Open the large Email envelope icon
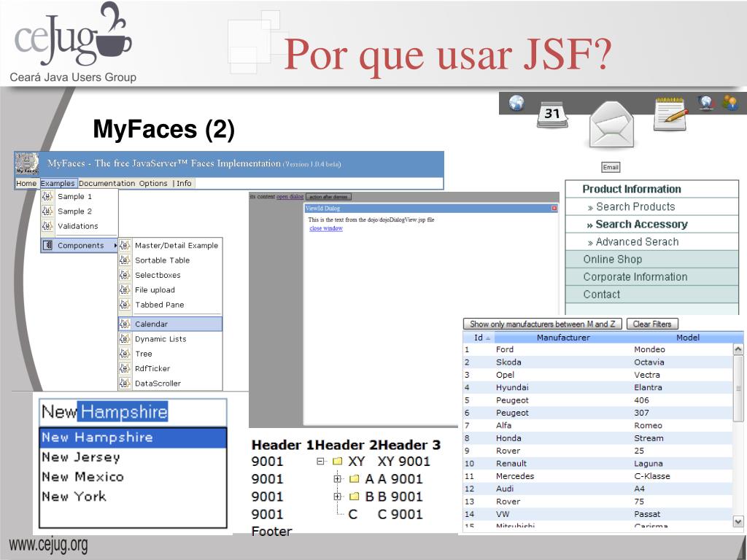Viewport: 747px width, 560px height. click(611, 124)
